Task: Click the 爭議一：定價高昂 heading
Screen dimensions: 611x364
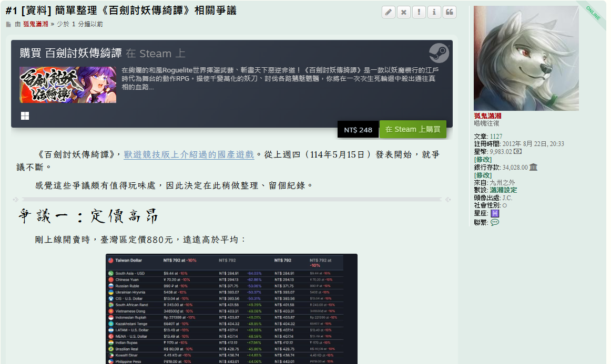Action: (88, 216)
